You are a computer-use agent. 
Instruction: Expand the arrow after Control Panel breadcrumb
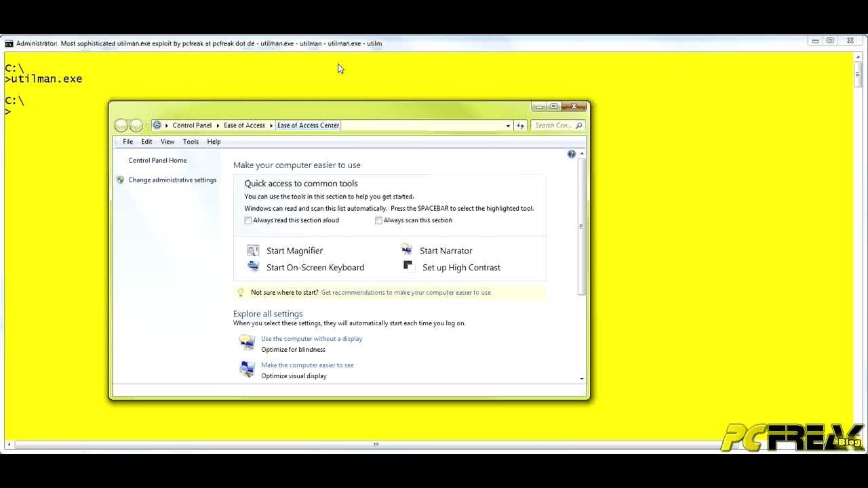[218, 125]
